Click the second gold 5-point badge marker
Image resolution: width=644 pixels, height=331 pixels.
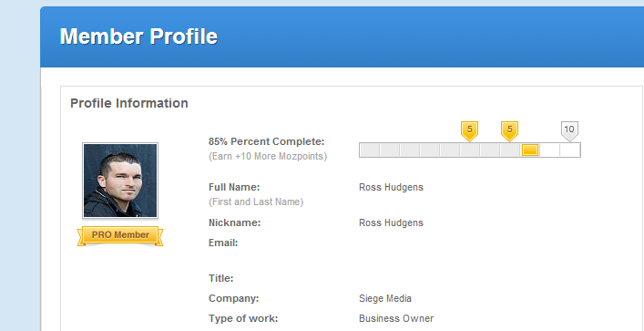[509, 130]
